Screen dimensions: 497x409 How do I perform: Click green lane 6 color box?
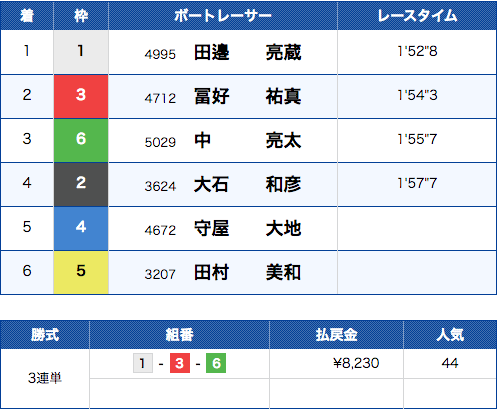point(81,140)
